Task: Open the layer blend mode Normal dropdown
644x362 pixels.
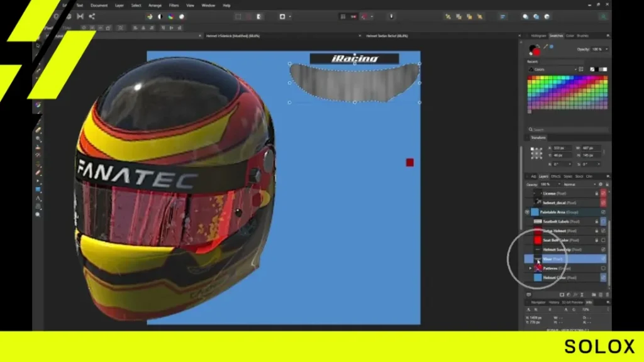Action: click(579, 185)
